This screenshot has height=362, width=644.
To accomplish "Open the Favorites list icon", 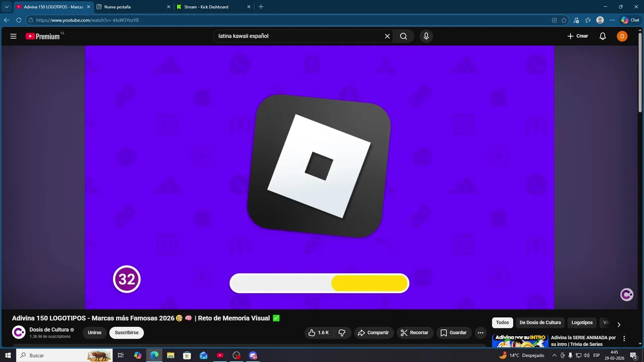I will click(x=588, y=20).
